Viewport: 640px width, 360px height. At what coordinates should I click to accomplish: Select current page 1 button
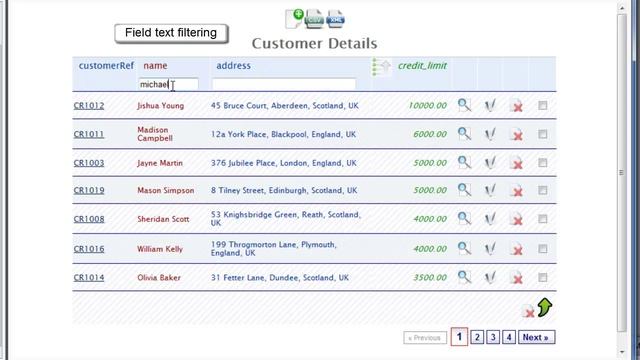[459, 337]
